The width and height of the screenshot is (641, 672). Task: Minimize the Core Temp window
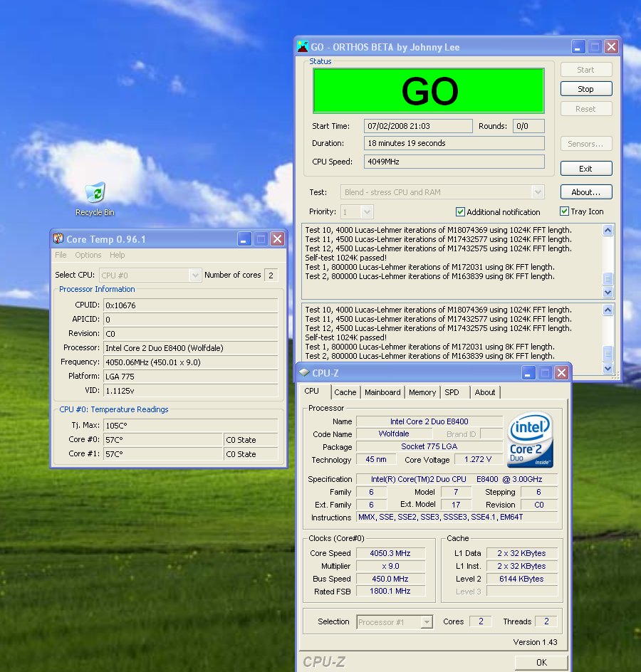coord(244,239)
